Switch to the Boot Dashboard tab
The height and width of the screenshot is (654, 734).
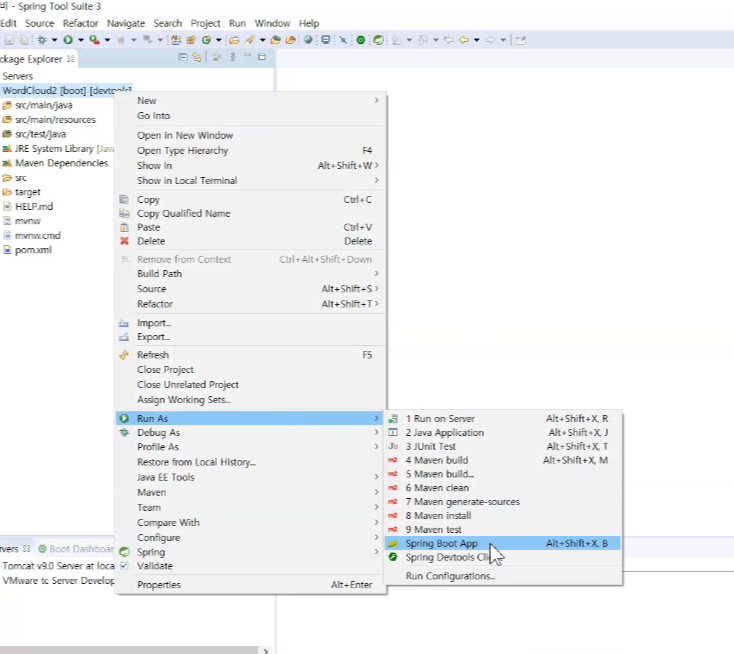pyautogui.click(x=76, y=549)
